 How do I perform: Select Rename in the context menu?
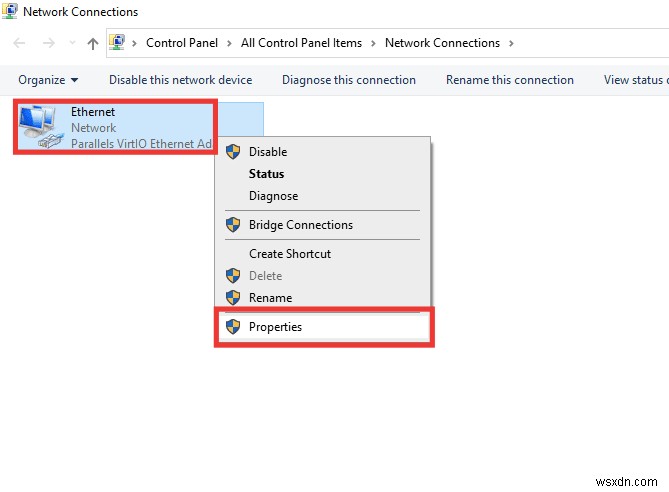(270, 298)
